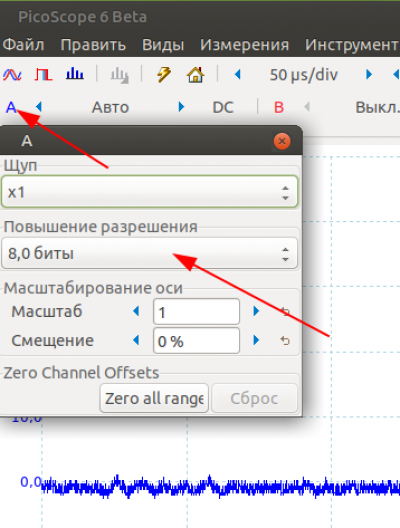Open the Щуп x1 probe dropdown
The image size is (400, 528).
click(149, 192)
